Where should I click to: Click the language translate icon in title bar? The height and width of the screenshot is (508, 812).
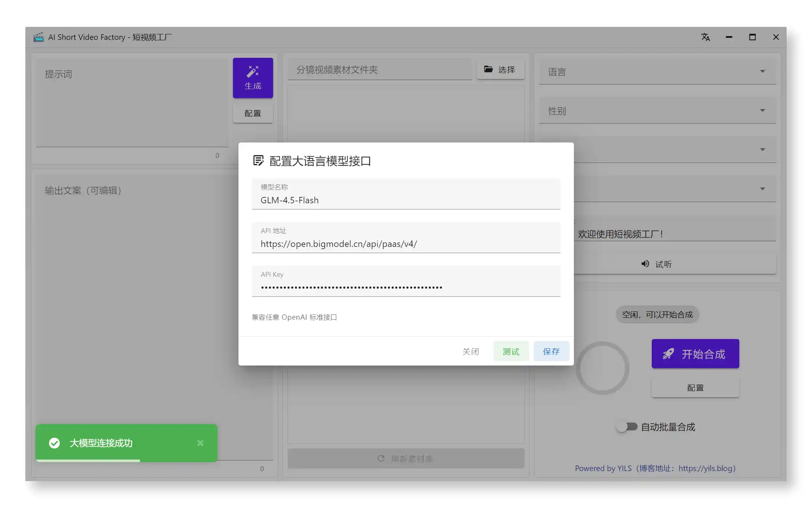[x=705, y=37]
